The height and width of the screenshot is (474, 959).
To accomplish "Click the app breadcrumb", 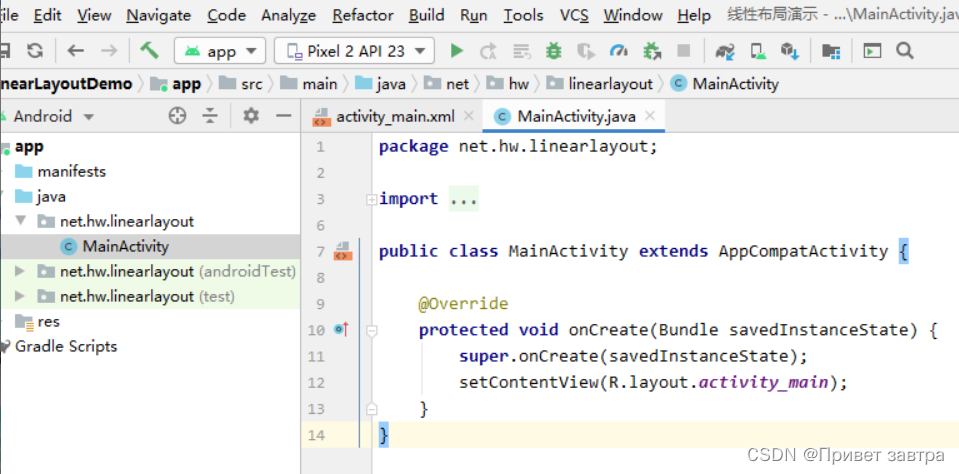I will click(x=177, y=84).
